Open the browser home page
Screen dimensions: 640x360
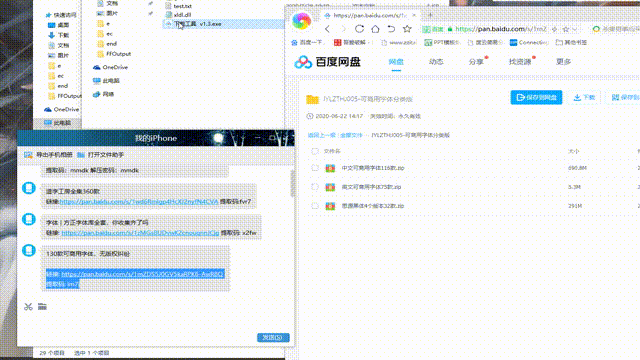coord(375,29)
